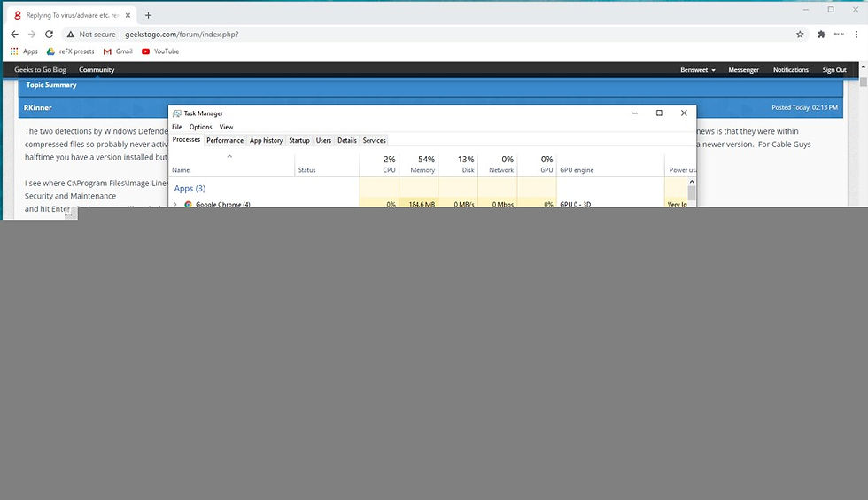
Task: Open Bensweet user dropdown
Action: coord(698,70)
